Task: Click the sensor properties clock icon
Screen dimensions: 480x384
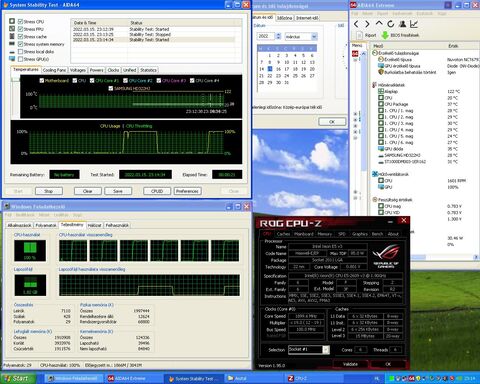Action: point(375,53)
